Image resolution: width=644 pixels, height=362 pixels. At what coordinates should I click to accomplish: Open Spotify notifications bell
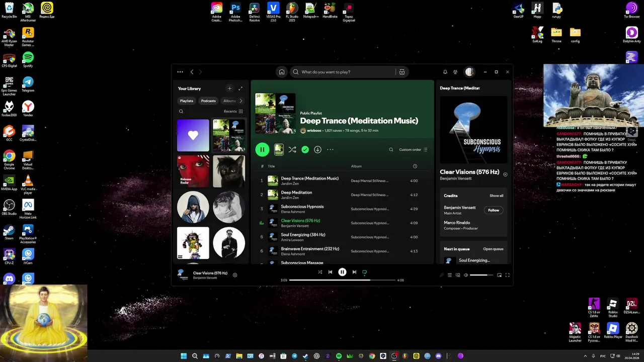445,72
